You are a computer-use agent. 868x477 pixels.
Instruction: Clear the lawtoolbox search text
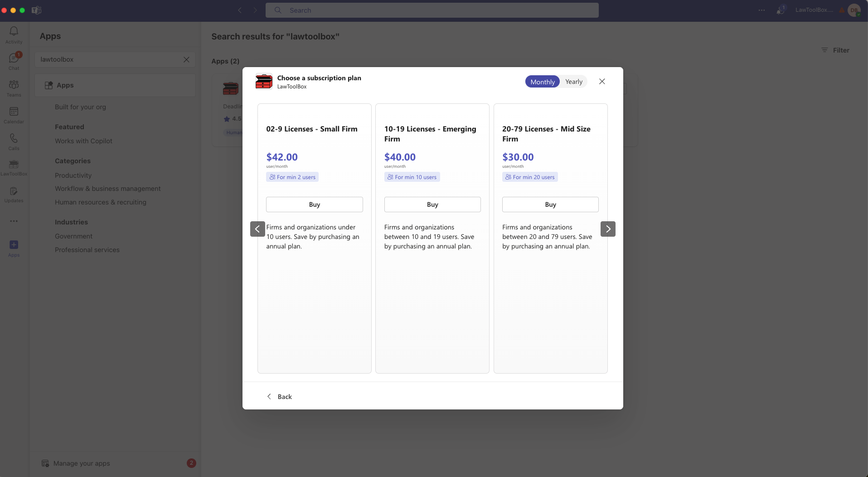[x=186, y=59]
